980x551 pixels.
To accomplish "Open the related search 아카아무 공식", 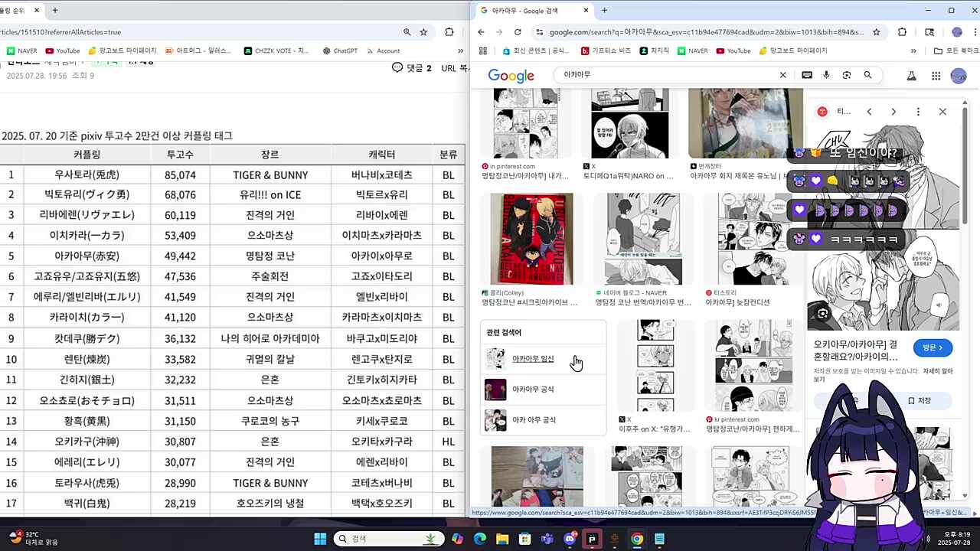I will click(x=543, y=390).
